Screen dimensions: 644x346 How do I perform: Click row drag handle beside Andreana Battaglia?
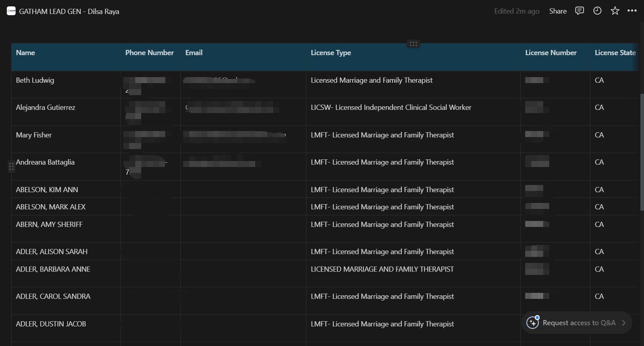(11, 167)
